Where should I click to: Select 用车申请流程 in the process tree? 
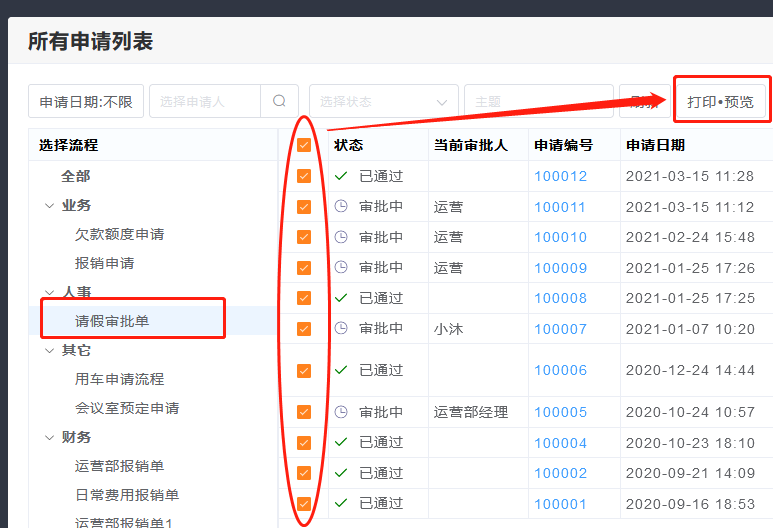pos(119,379)
